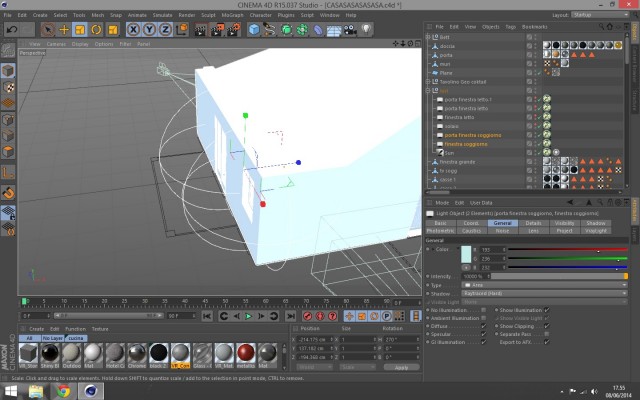Click the Apply button in coordinates
This screenshot has width=640, height=400.
click(401, 367)
